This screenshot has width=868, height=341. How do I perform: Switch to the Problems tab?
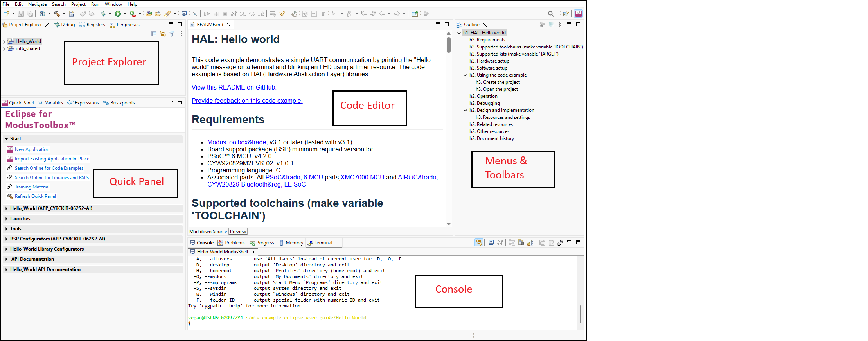pos(231,243)
